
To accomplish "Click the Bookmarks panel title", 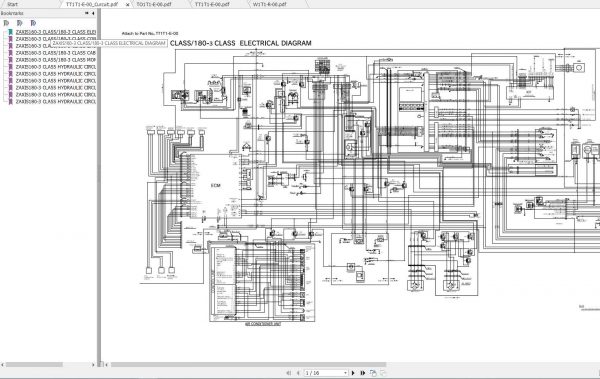I will 12,13.
